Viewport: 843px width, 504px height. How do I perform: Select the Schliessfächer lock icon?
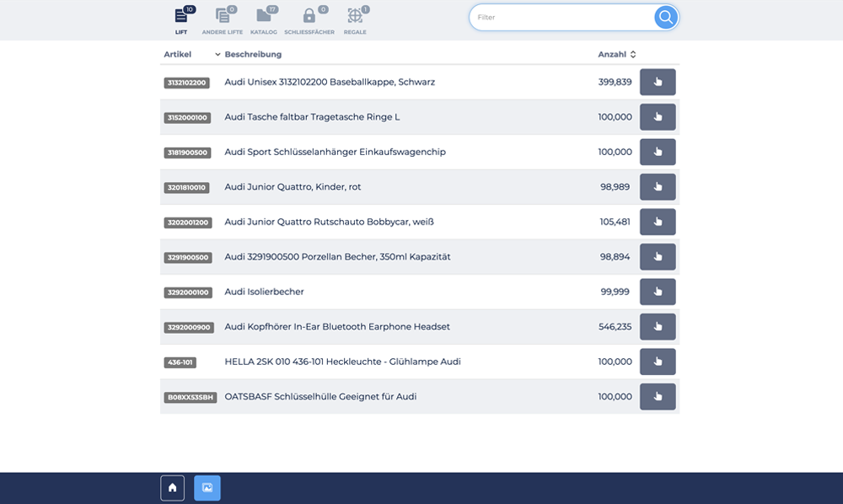click(x=309, y=20)
